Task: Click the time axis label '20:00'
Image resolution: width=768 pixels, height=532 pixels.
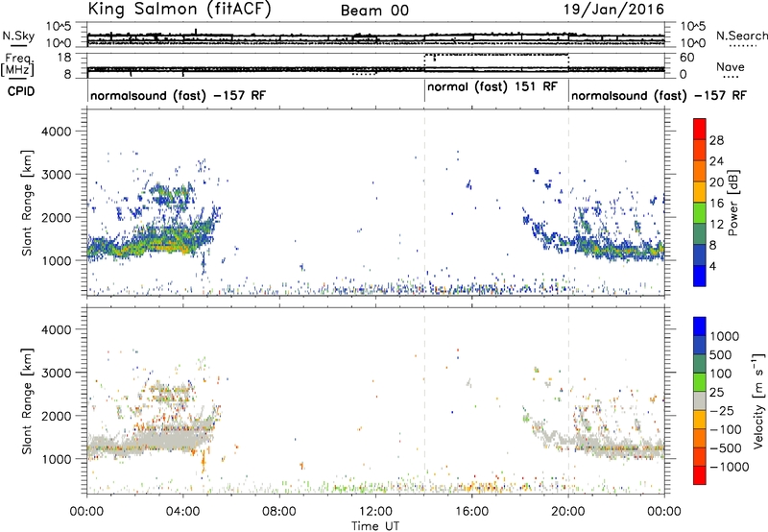Action: tap(568, 512)
